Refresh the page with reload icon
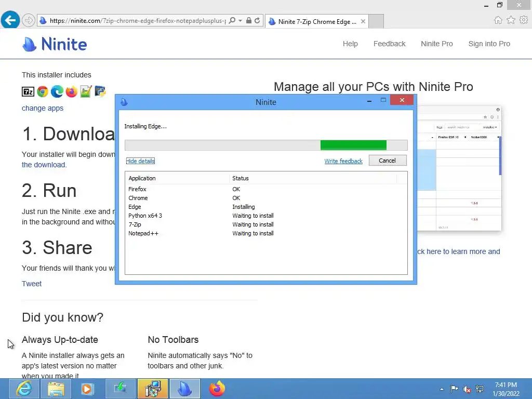The width and height of the screenshot is (532, 399). [x=257, y=21]
